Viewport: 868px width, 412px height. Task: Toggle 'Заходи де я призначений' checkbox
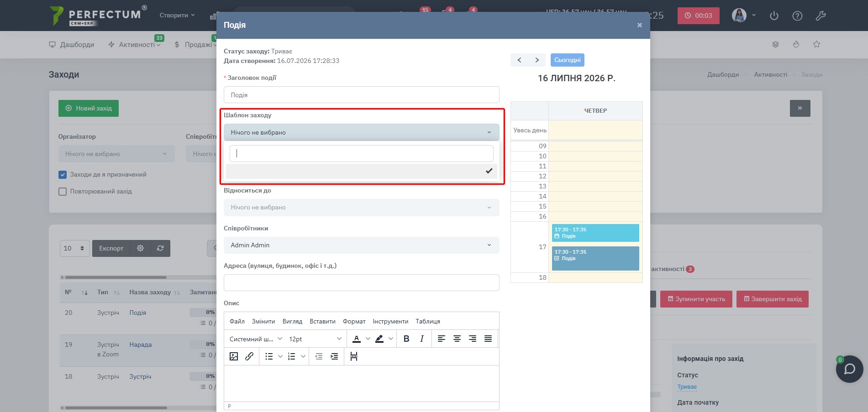(63, 174)
